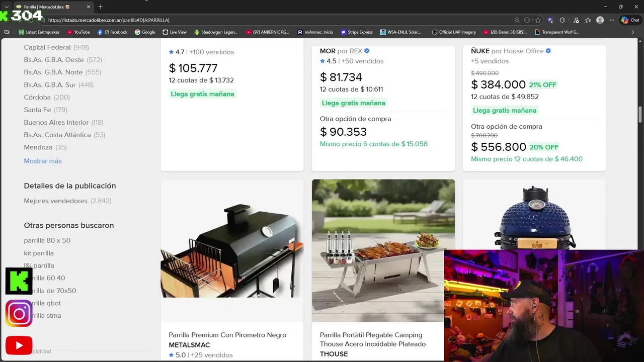Open the $ 105.777 product price

click(193, 68)
